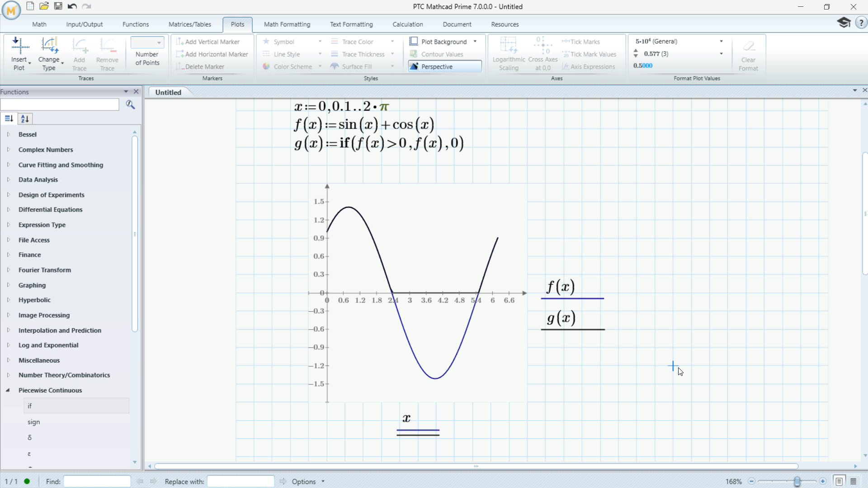Click Add Horizontal Marker button
Image resolution: width=868 pixels, height=488 pixels.
[212, 54]
